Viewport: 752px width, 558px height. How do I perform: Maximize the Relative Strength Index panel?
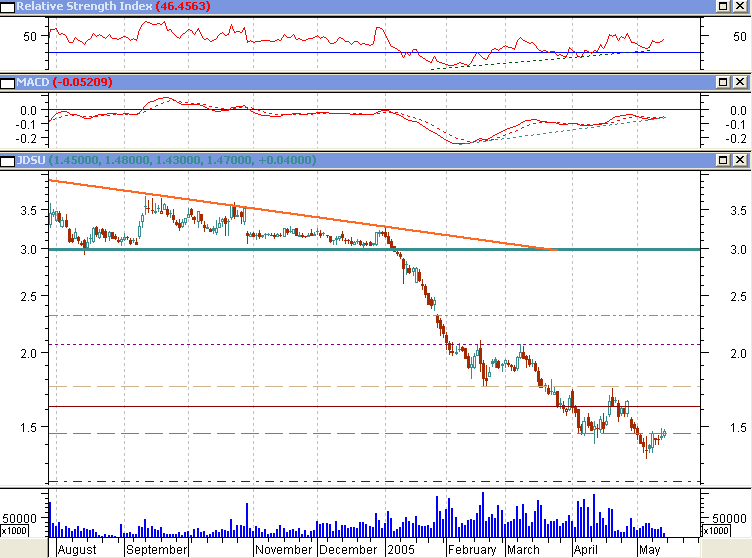pos(723,6)
